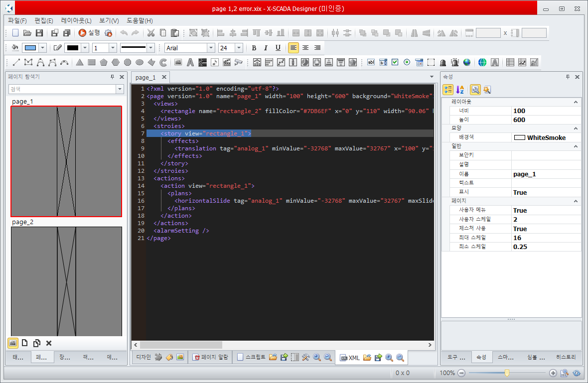The width and height of the screenshot is (588, 383).
Task: Open the 도움말(H) menu
Action: [140, 20]
